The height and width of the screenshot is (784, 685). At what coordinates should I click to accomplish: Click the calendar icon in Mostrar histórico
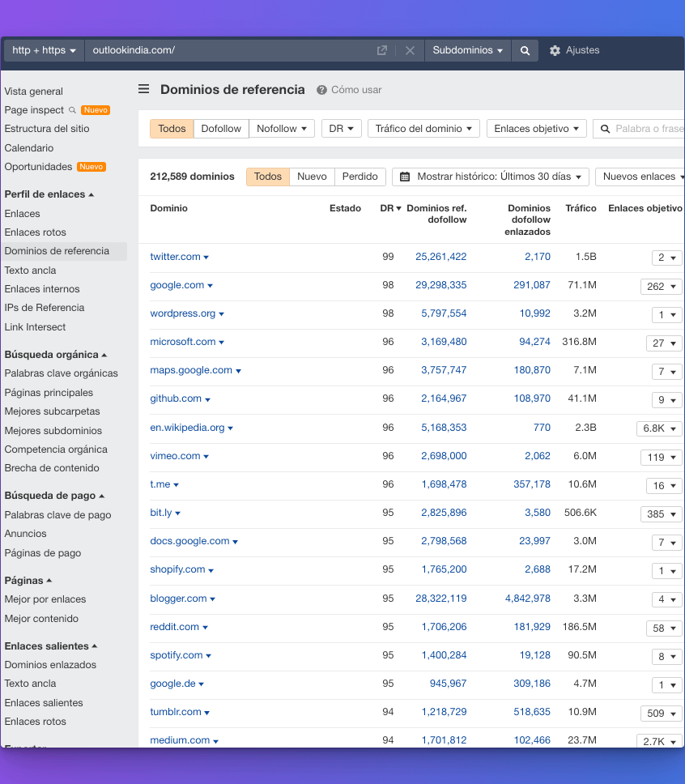pyautogui.click(x=405, y=177)
